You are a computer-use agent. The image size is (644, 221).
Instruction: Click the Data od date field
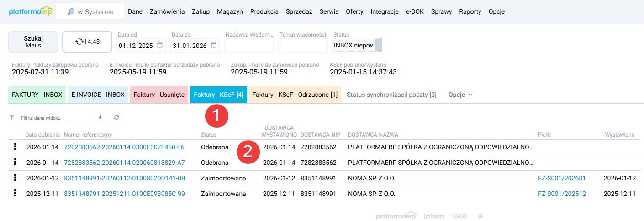141,45
